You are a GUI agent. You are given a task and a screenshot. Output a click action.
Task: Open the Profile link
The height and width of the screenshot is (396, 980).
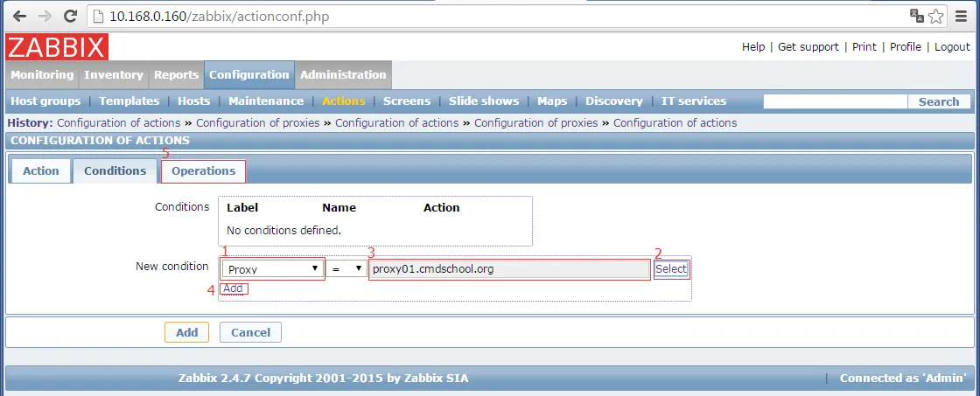point(906,47)
